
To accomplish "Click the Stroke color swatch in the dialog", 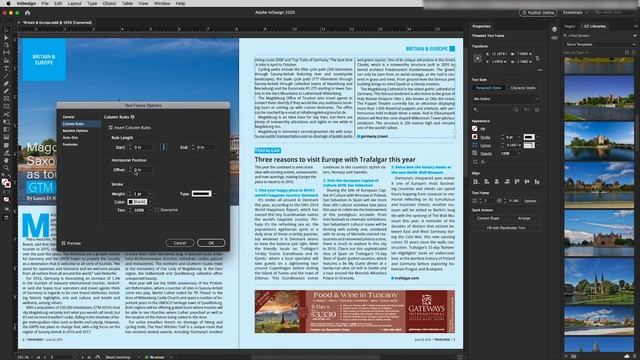I will [x=137, y=202].
